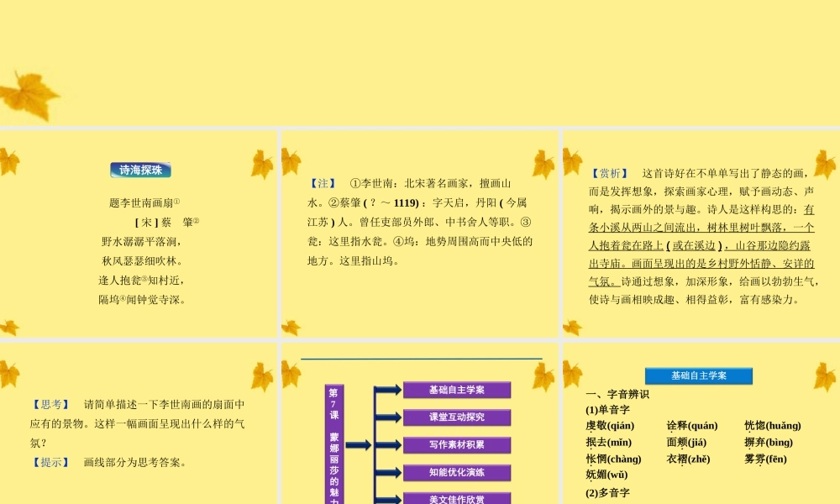
Task: Click author line [宋] 蔡肇
Action: (166, 223)
